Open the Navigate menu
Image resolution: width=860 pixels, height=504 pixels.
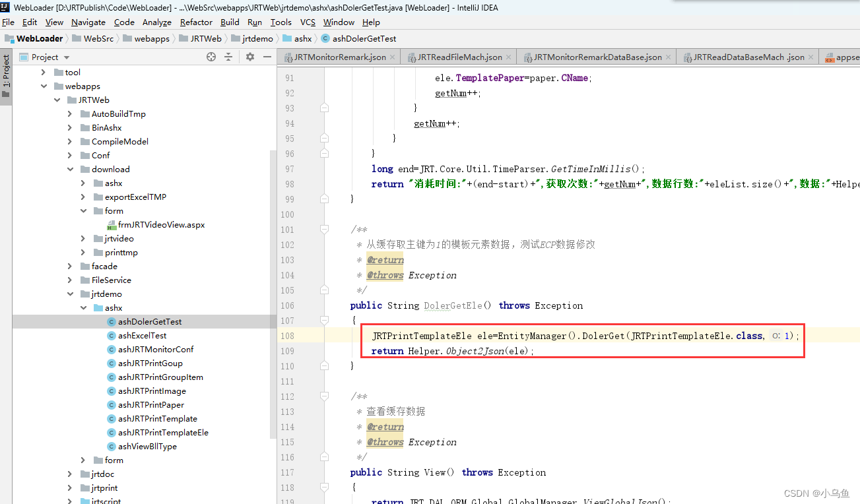click(88, 22)
